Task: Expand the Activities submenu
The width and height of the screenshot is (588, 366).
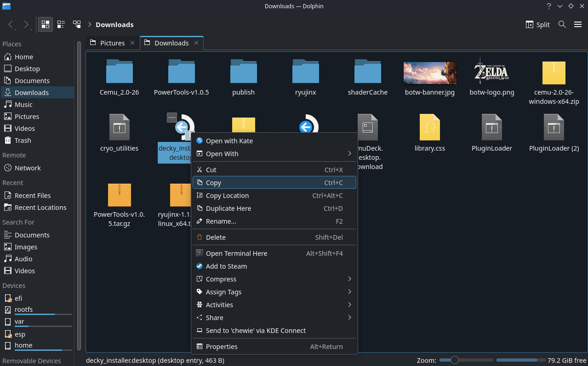Action: click(x=274, y=305)
